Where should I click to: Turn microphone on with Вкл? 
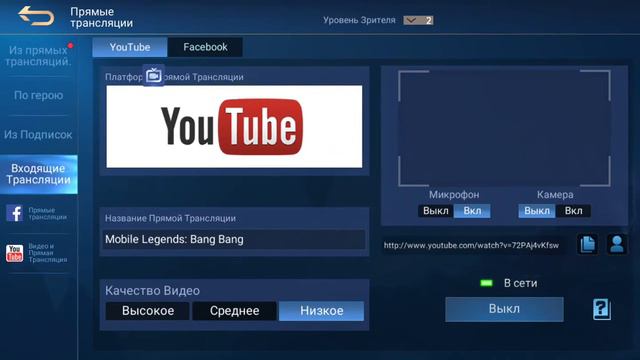pyautogui.click(x=472, y=211)
